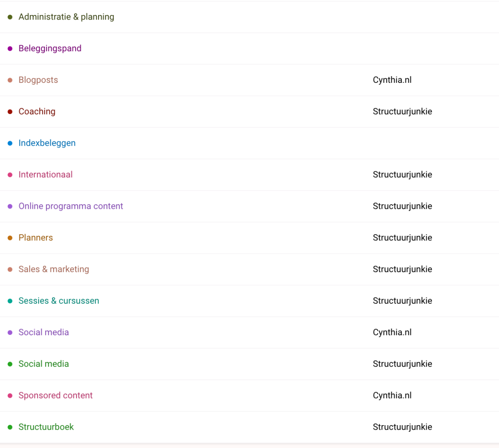
Task: Open the green Social media project
Action: (x=44, y=364)
